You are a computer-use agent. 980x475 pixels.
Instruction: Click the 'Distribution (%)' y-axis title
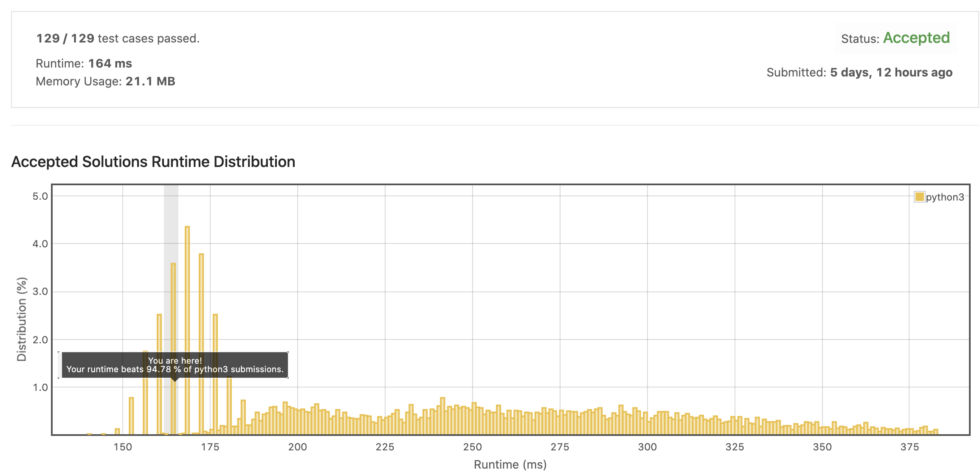[22, 319]
